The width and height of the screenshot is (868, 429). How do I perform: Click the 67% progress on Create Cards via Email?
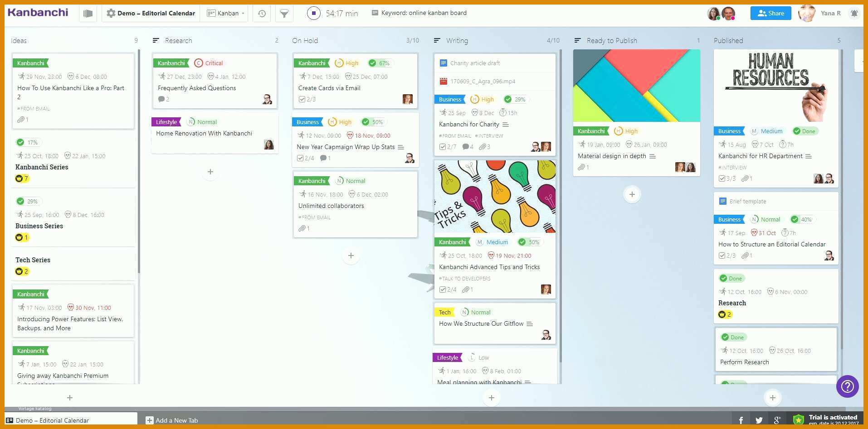(x=380, y=63)
